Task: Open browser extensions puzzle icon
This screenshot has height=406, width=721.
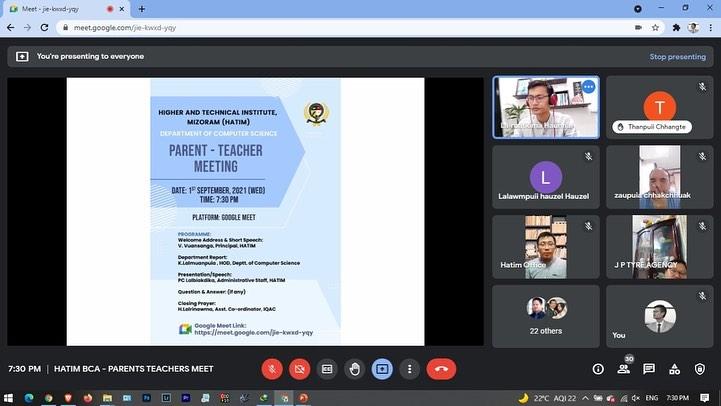Action: tap(676, 28)
